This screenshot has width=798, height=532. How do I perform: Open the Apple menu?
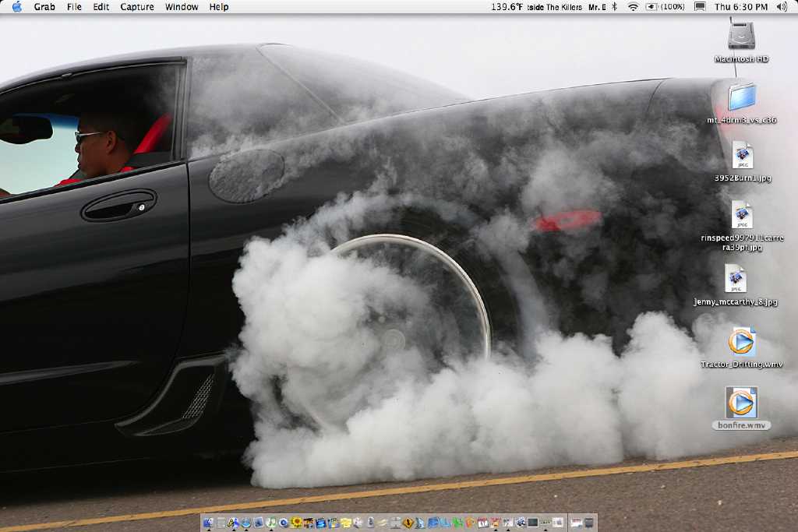17,6
